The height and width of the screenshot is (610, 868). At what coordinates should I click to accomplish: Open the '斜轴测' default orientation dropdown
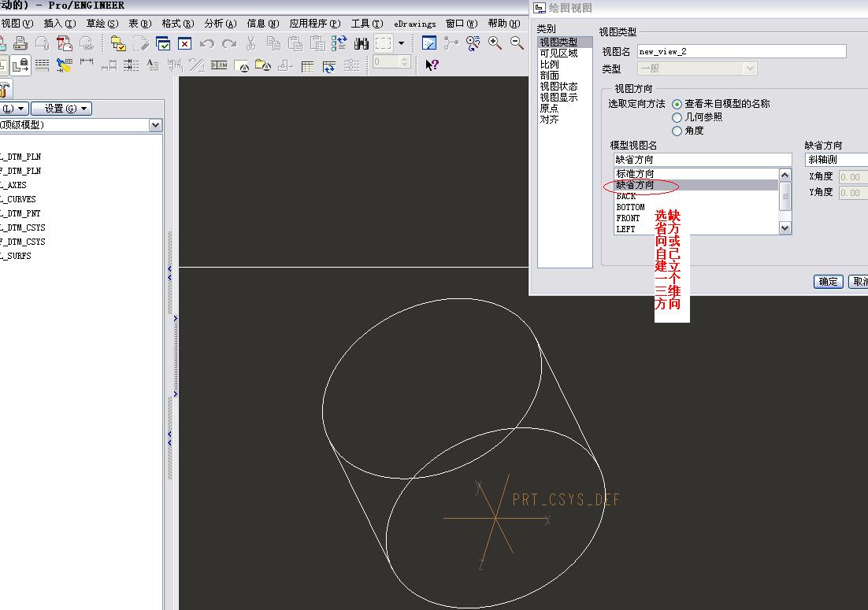[x=836, y=160]
